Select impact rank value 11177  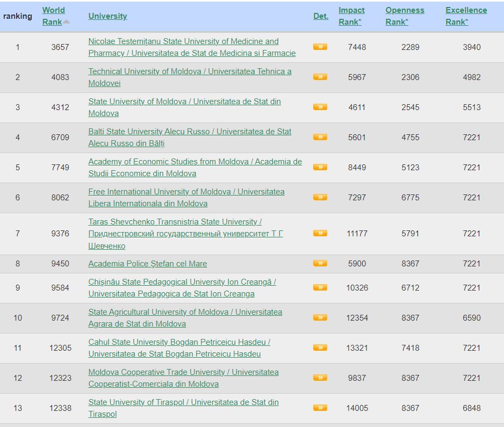coord(357,233)
